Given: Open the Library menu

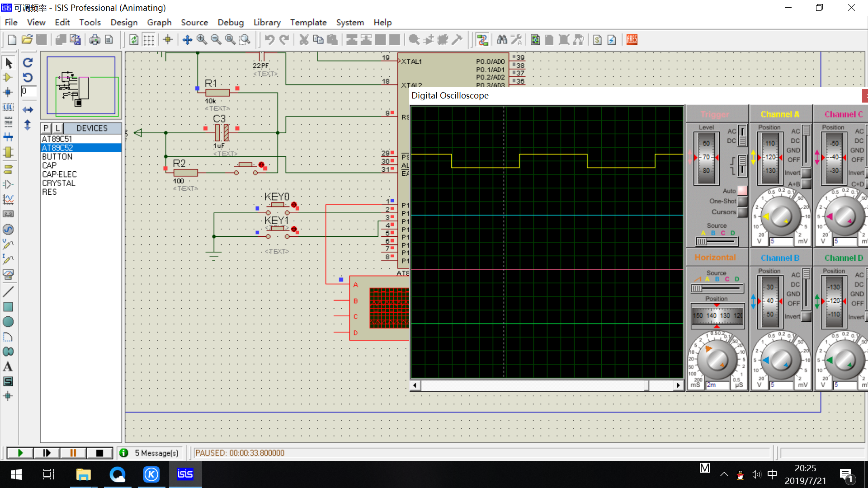Looking at the screenshot, I should pos(267,22).
